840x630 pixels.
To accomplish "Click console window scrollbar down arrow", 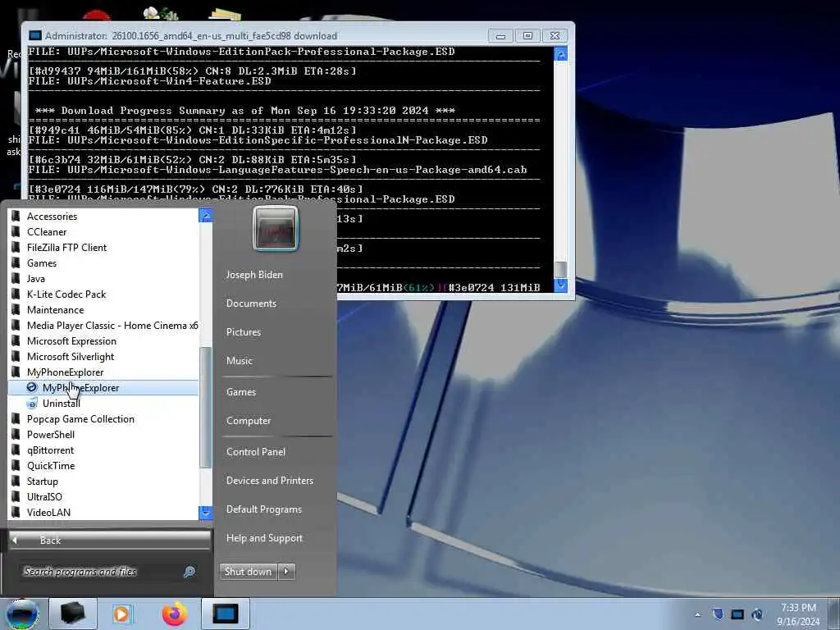I will (x=560, y=285).
